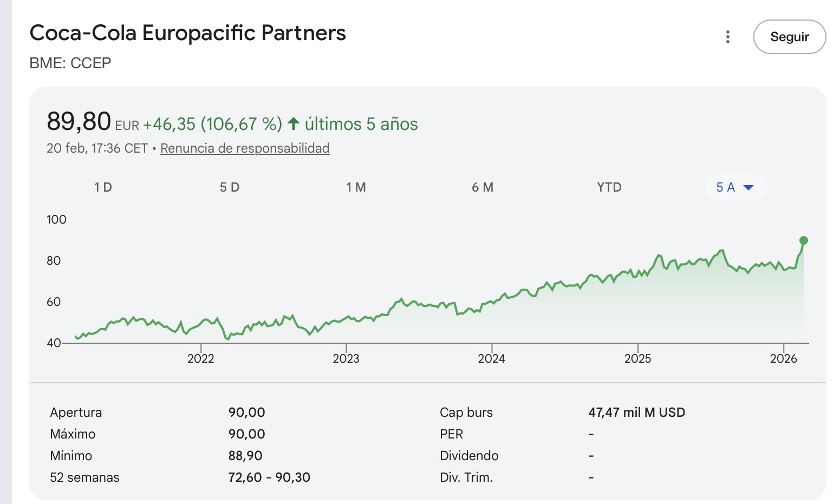
Task: Select the 1 D time range tab
Action: click(x=103, y=187)
